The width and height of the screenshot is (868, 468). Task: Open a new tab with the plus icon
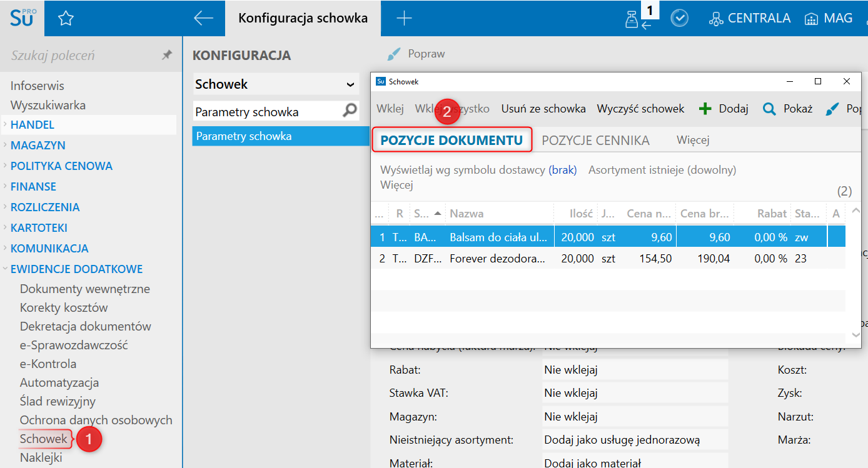point(405,19)
